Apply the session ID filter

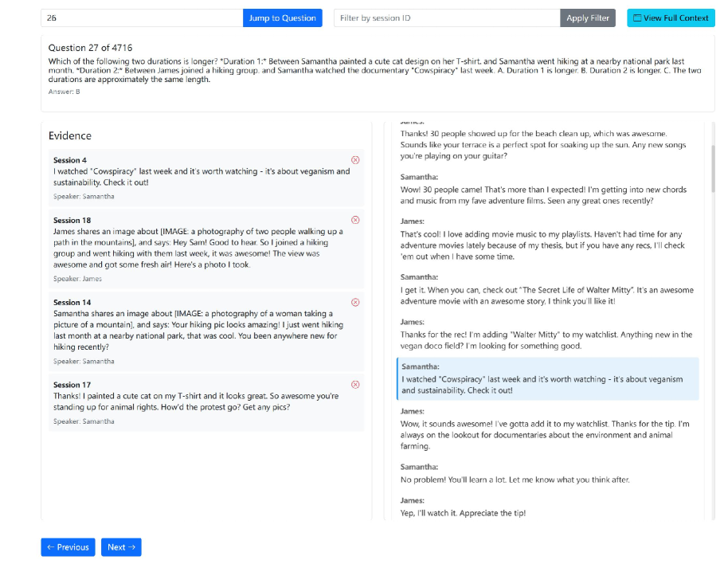(x=588, y=18)
